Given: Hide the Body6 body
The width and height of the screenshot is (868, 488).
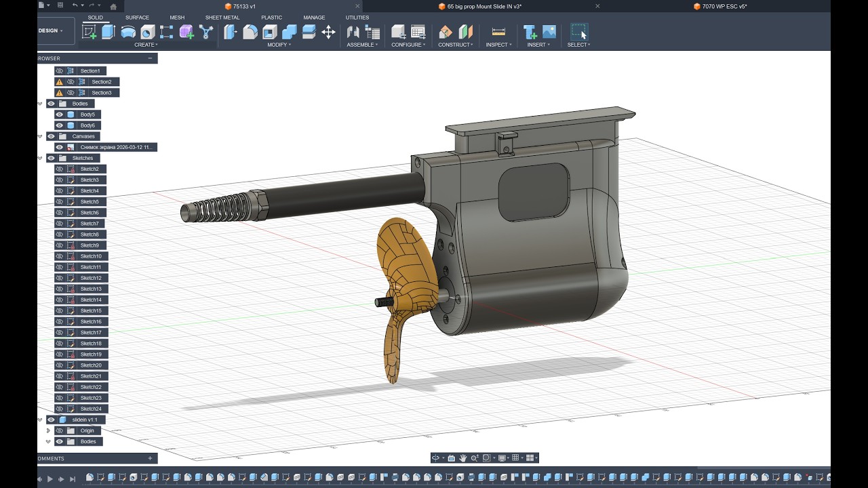Looking at the screenshot, I should coord(59,125).
